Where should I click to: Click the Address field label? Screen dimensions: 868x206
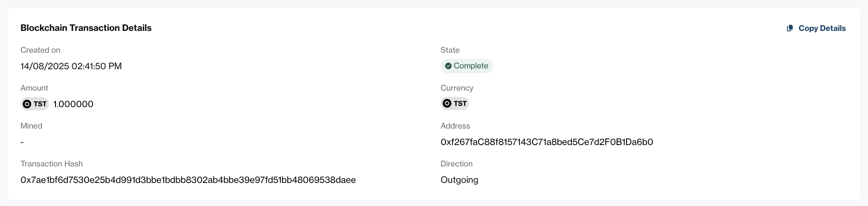[x=455, y=126]
